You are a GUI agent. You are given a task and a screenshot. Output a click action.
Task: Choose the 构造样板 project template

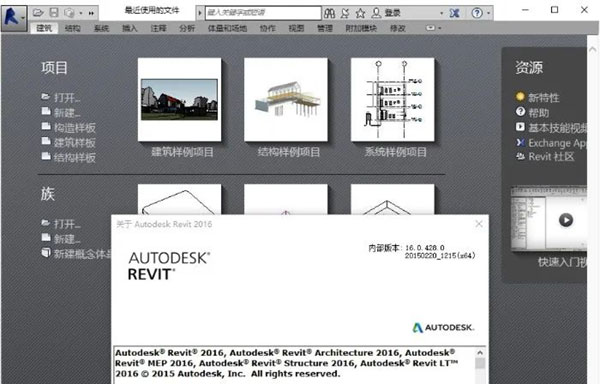pos(75,127)
